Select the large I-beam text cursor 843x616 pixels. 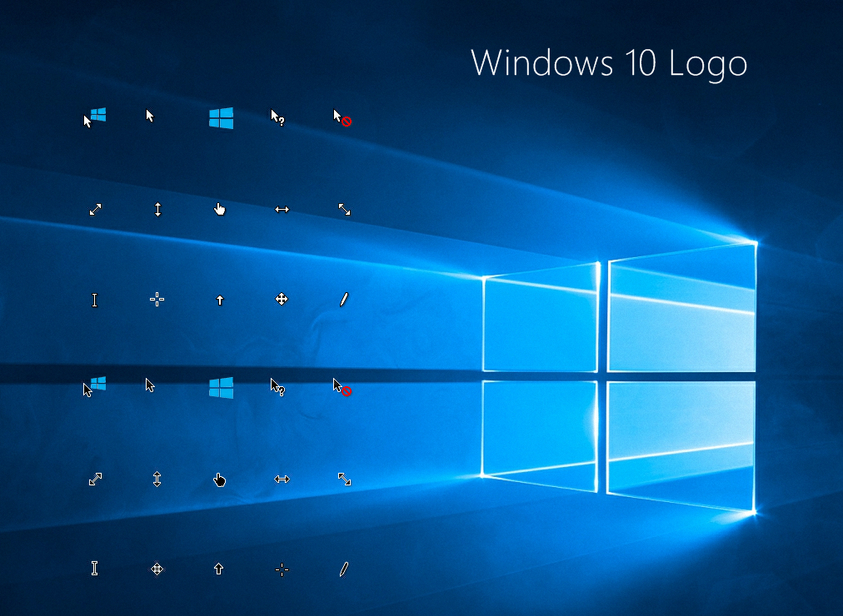[94, 569]
